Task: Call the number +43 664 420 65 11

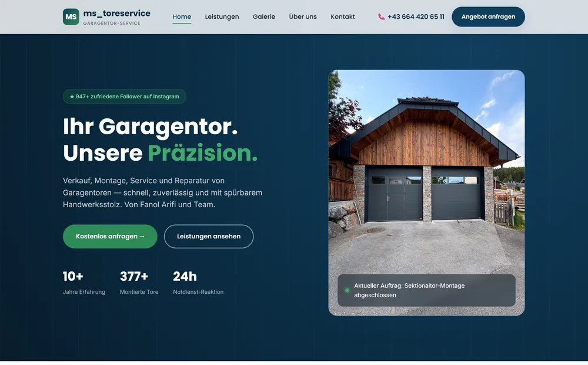Action: click(416, 16)
